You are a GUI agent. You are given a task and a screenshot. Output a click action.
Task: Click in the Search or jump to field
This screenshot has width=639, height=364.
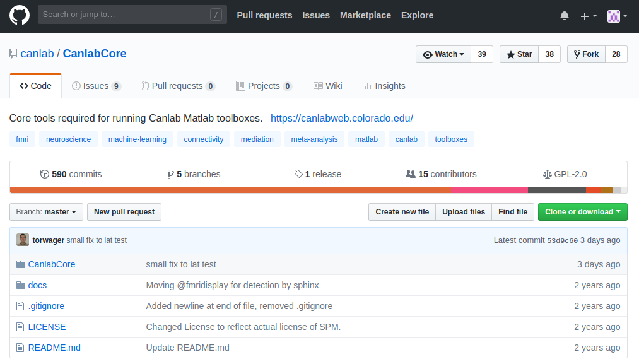(132, 15)
